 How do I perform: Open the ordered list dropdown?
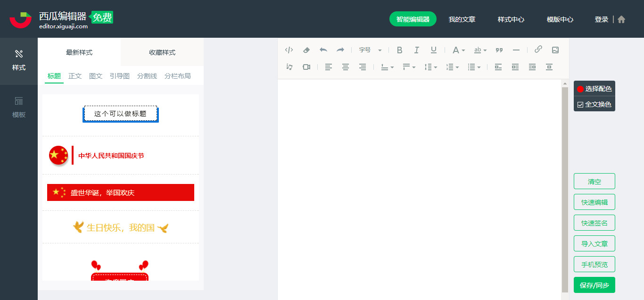(x=452, y=67)
